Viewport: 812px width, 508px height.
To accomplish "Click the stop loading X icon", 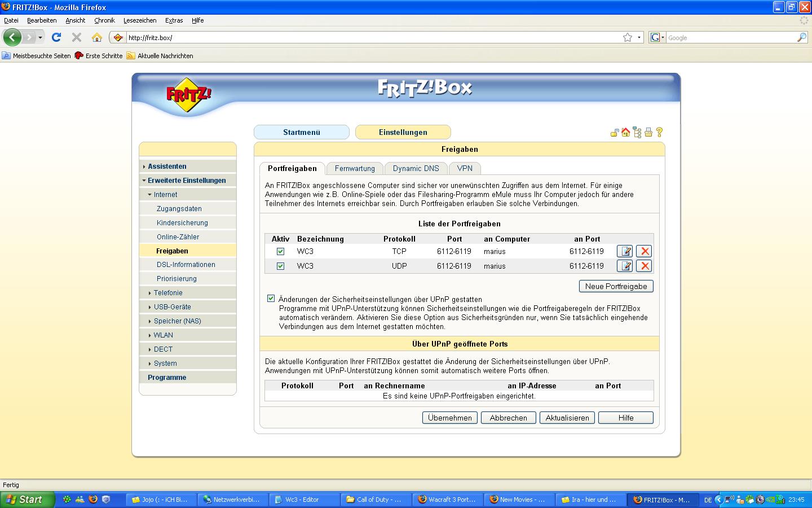I will [x=77, y=37].
